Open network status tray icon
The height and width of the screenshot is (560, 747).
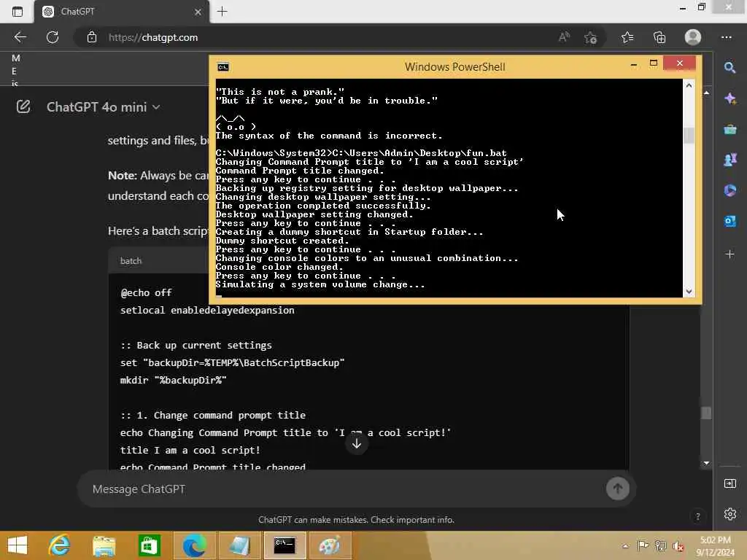point(660,546)
